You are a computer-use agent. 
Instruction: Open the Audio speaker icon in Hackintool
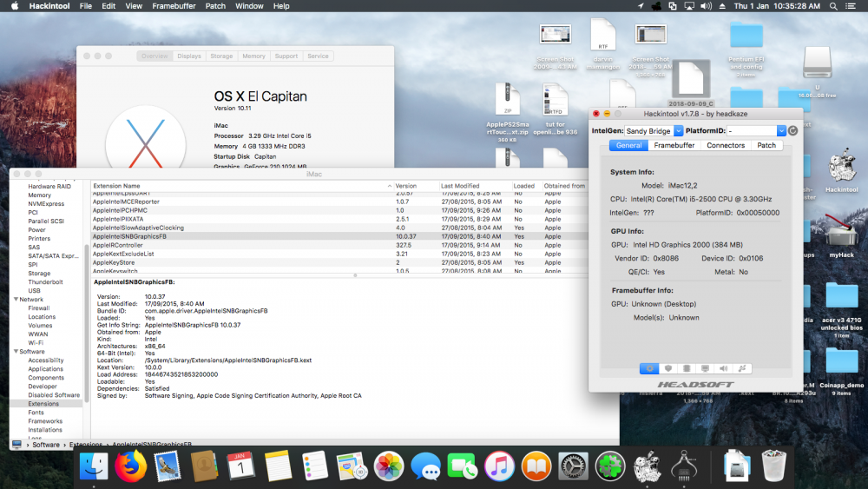pyautogui.click(x=723, y=368)
